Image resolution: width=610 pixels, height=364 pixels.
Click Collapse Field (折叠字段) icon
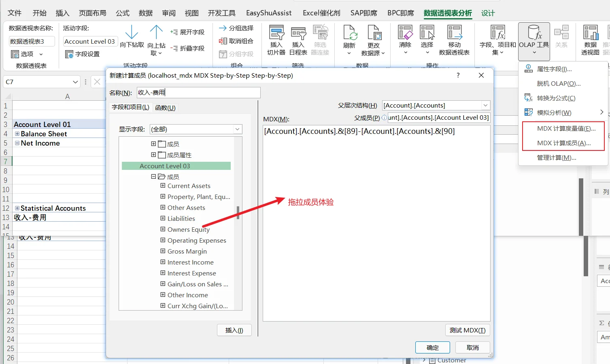pyautogui.click(x=174, y=48)
